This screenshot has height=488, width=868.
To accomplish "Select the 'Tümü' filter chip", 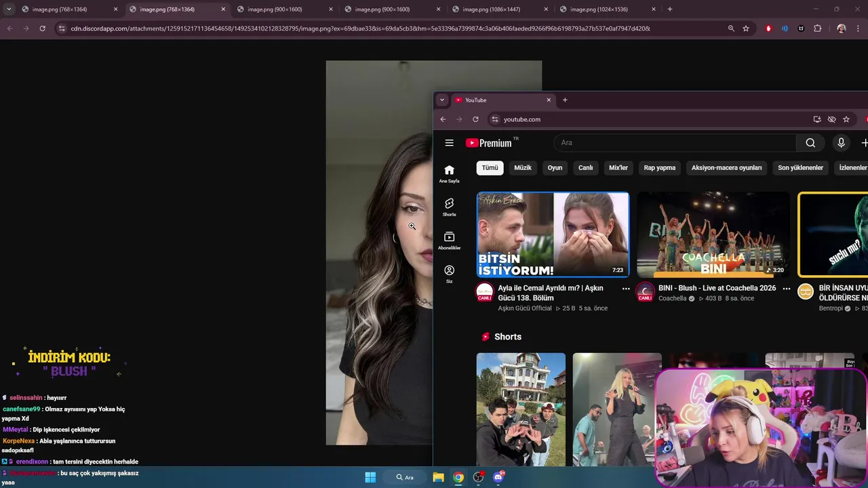I will (490, 167).
